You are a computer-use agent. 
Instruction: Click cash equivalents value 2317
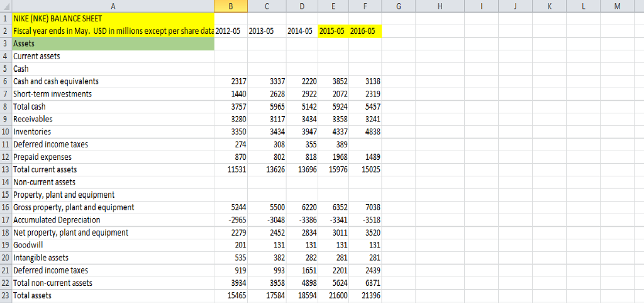(231, 81)
